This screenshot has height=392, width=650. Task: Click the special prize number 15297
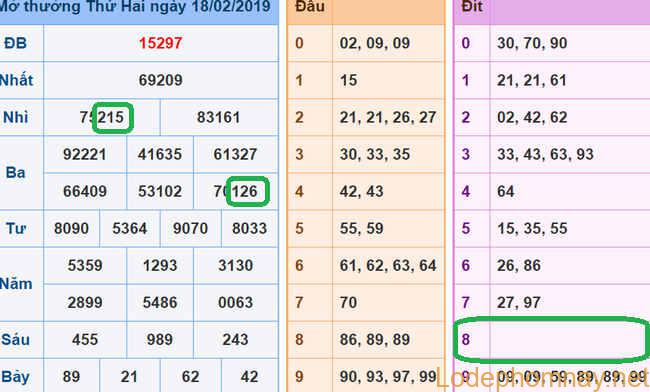tap(160, 43)
